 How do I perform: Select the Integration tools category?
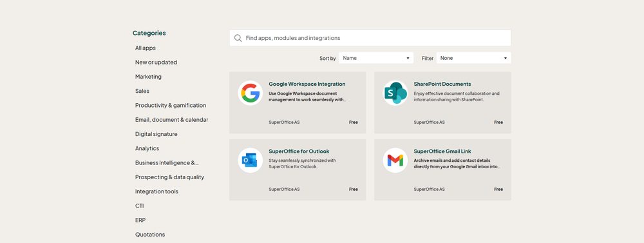coord(156,191)
